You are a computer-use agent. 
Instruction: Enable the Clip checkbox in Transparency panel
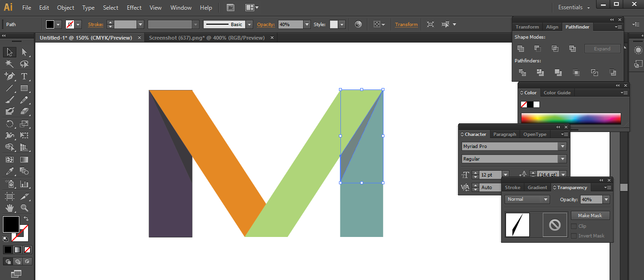click(574, 226)
